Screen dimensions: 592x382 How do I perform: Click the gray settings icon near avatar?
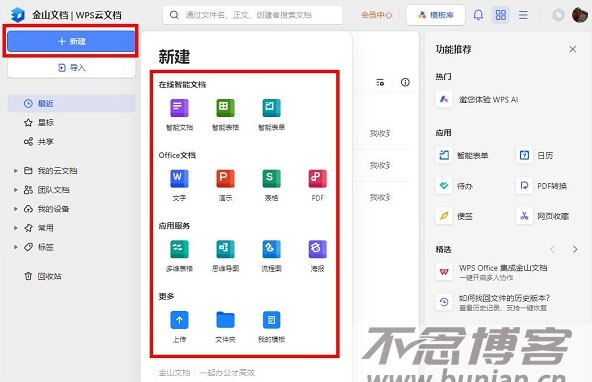558,15
